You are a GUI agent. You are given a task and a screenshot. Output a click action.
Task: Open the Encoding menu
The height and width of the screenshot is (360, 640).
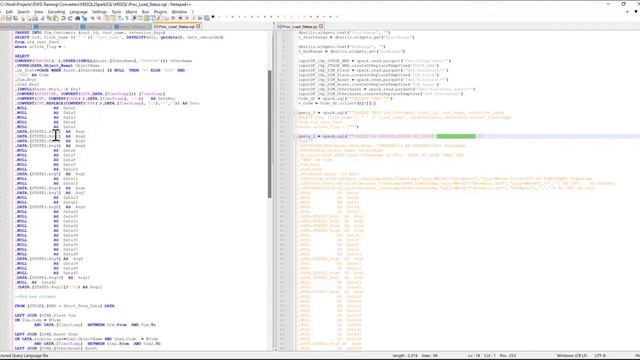[56, 12]
